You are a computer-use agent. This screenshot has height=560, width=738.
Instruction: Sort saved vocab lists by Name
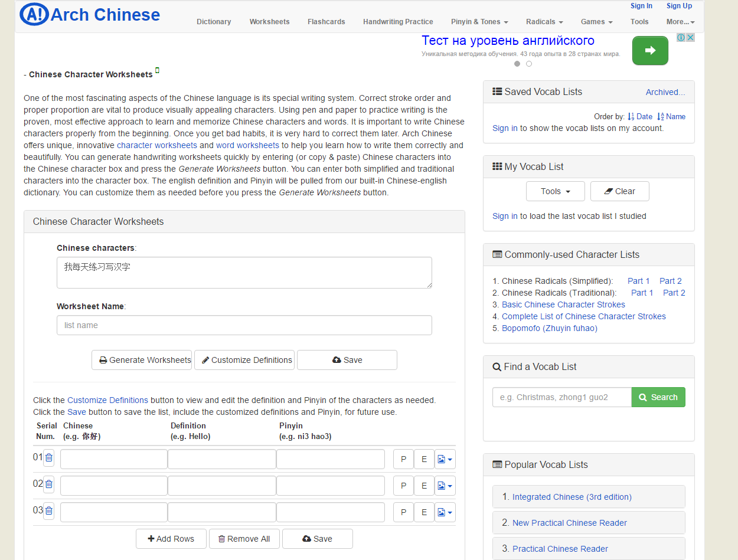tap(671, 117)
